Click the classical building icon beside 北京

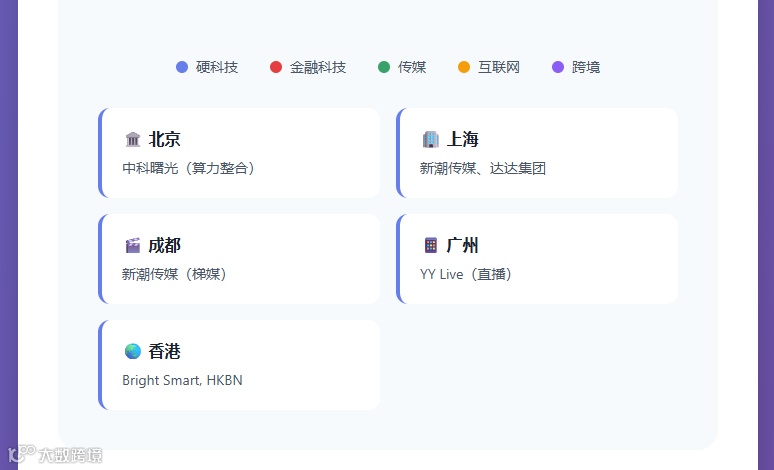click(133, 139)
